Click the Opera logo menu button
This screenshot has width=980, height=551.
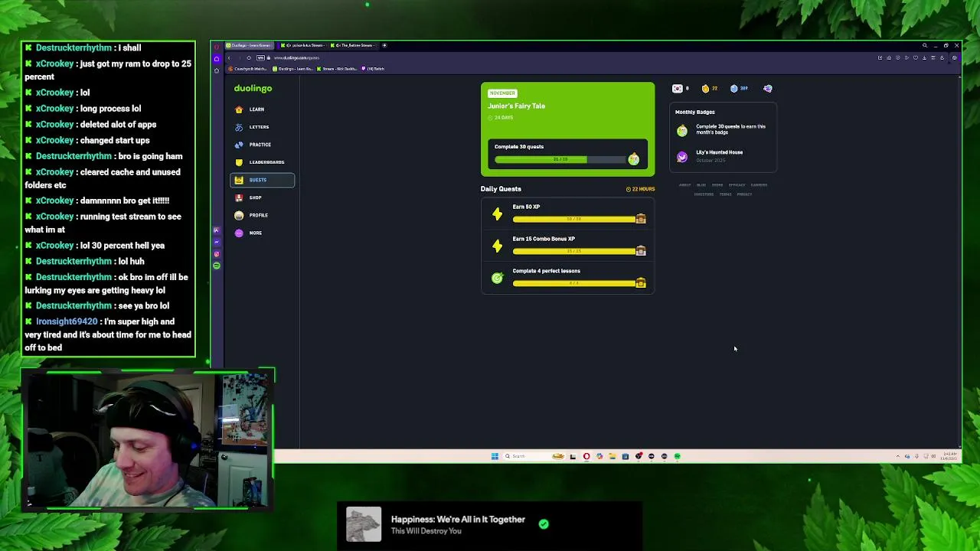217,46
